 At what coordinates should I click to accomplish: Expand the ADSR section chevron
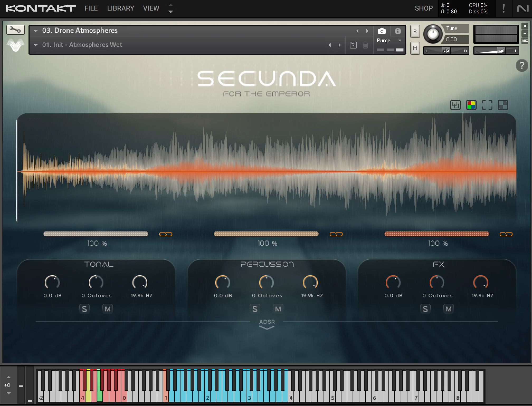pyautogui.click(x=267, y=327)
